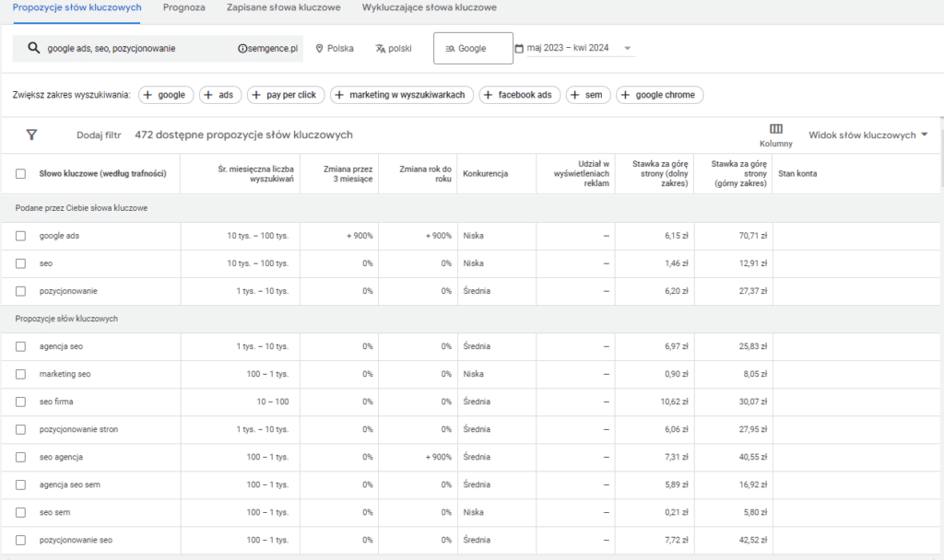Open the Google search network selector
This screenshot has width=944, height=560.
coord(472,49)
